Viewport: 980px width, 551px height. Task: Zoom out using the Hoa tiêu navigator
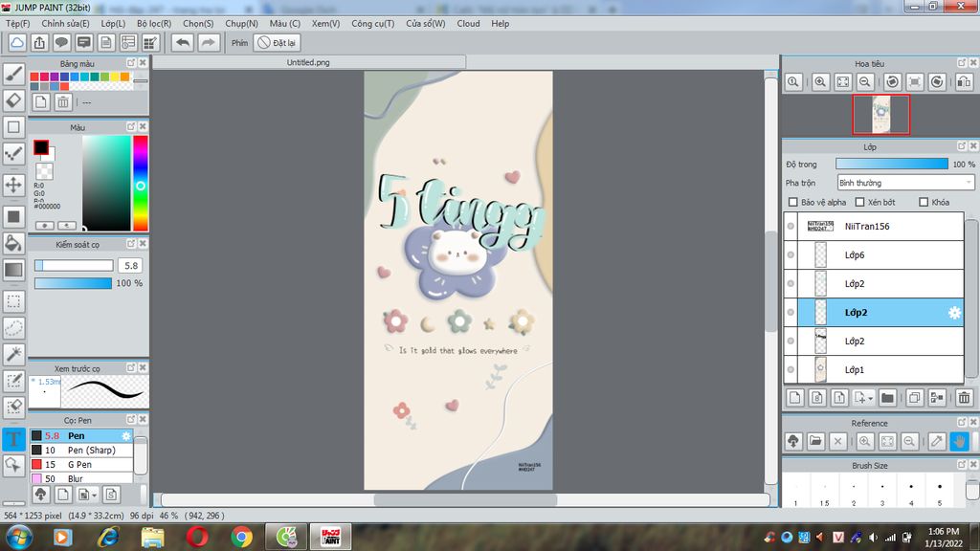pos(865,82)
